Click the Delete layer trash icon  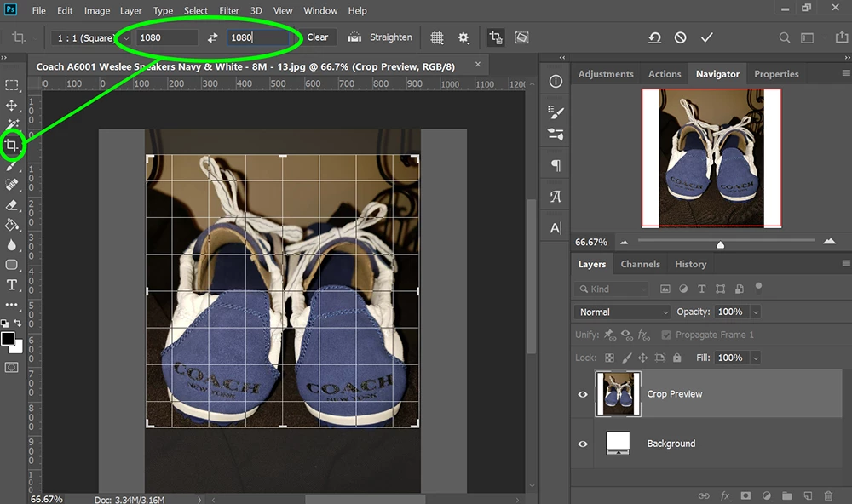click(828, 495)
